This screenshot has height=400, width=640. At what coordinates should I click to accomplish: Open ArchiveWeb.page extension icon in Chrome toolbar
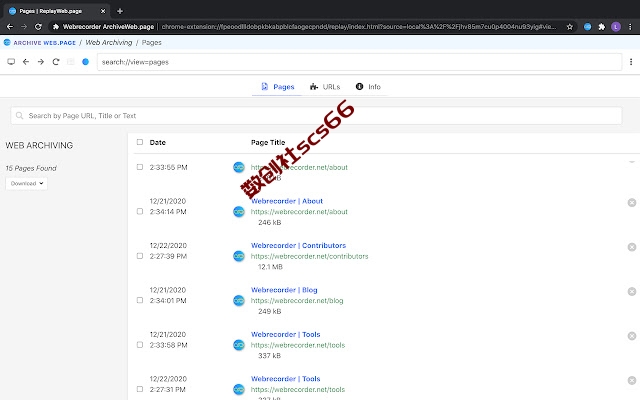587,27
